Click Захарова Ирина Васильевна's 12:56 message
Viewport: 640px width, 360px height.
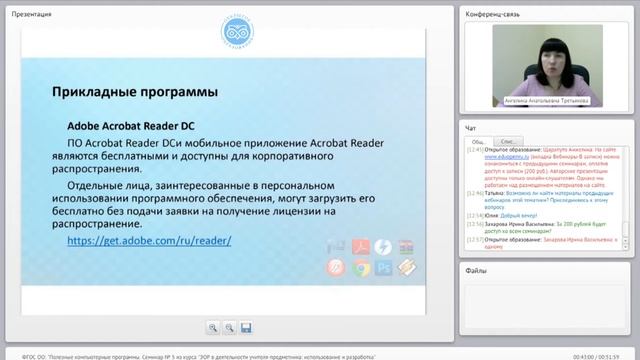tap(537, 227)
